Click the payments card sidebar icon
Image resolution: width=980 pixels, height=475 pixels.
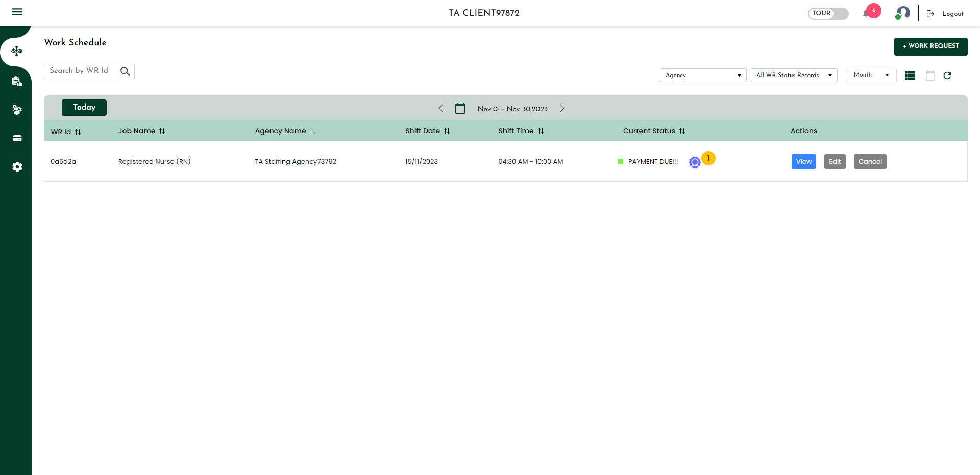(17, 138)
